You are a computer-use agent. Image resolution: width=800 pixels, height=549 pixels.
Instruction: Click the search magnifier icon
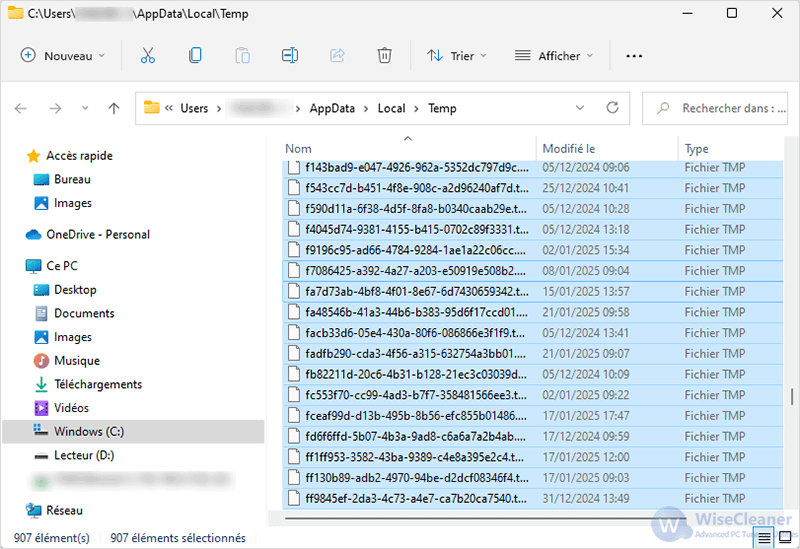tap(663, 108)
